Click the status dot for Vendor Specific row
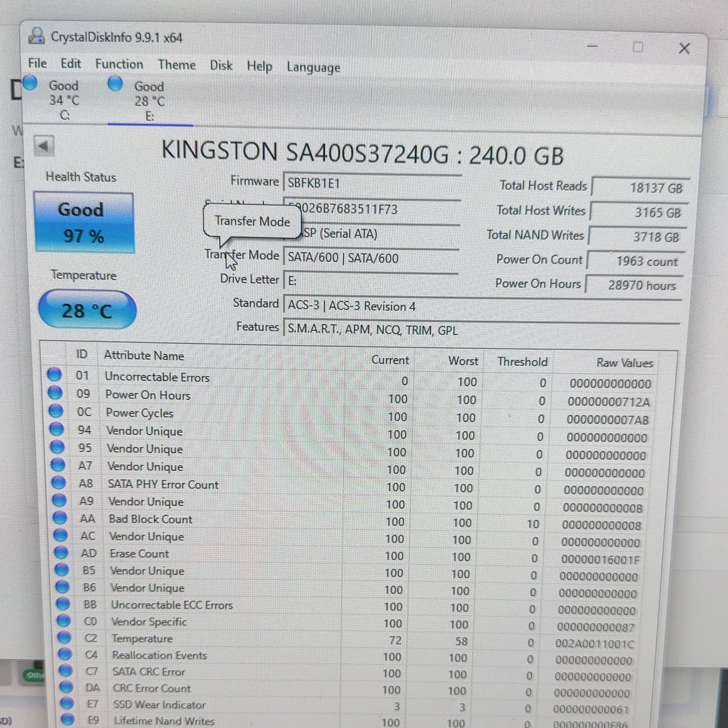This screenshot has width=728, height=728. coord(63,621)
